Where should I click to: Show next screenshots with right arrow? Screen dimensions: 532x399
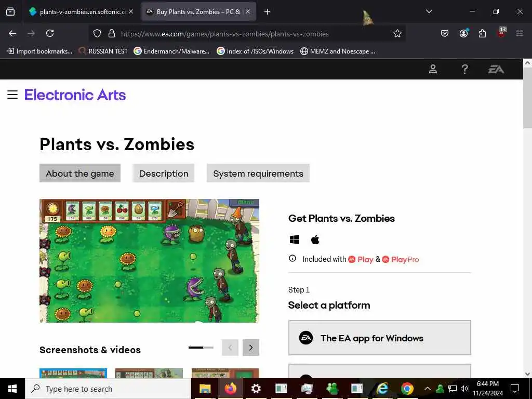[x=251, y=348]
